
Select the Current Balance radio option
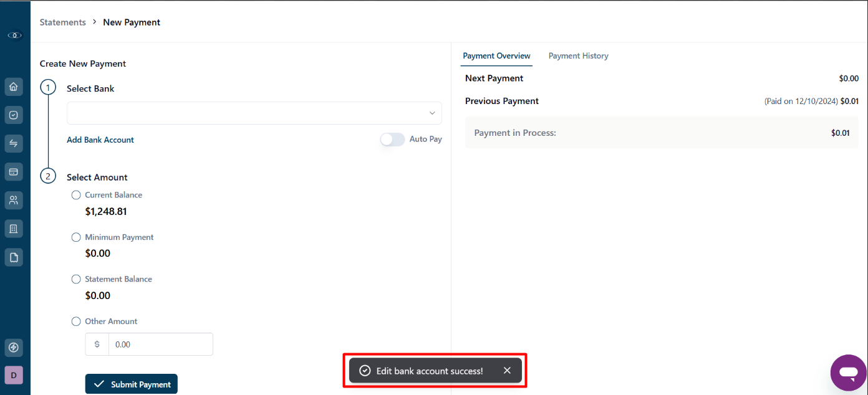pos(76,195)
